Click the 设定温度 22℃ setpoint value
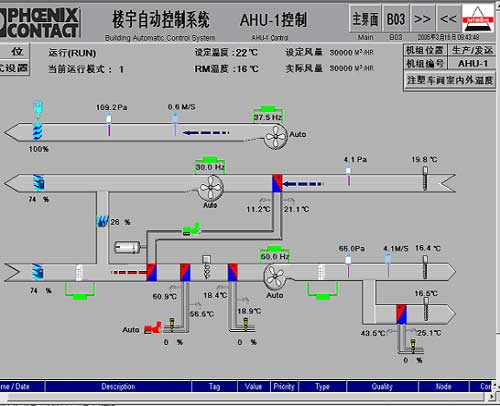Viewport: 500px width, 406px height. point(247,53)
